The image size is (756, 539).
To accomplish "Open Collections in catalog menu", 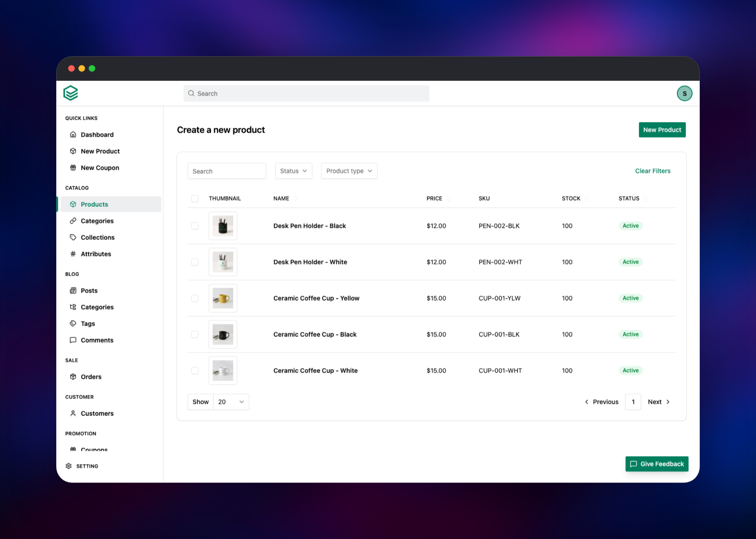I will pos(98,237).
